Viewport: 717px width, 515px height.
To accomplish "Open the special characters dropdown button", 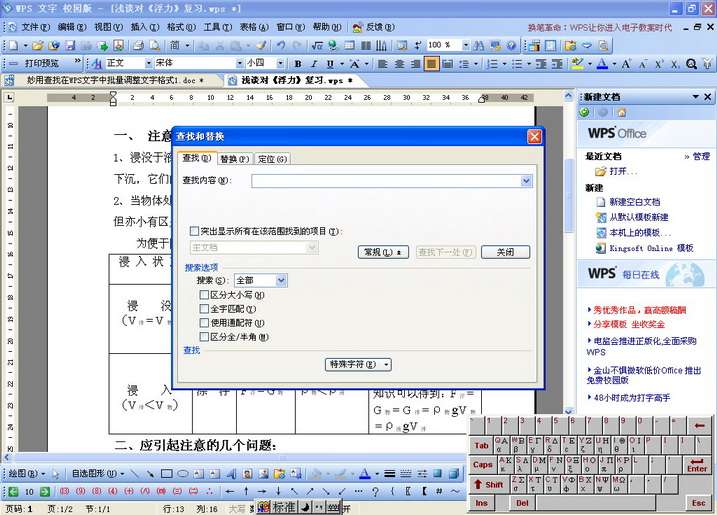I will [x=358, y=365].
